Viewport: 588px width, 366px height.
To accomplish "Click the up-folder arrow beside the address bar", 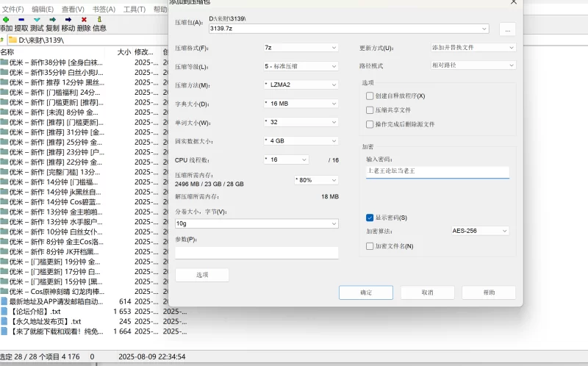I will pos(2,40).
